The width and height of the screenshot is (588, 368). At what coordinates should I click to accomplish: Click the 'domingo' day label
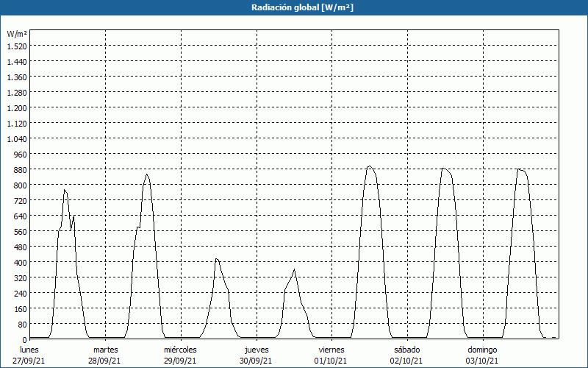pos(482,350)
